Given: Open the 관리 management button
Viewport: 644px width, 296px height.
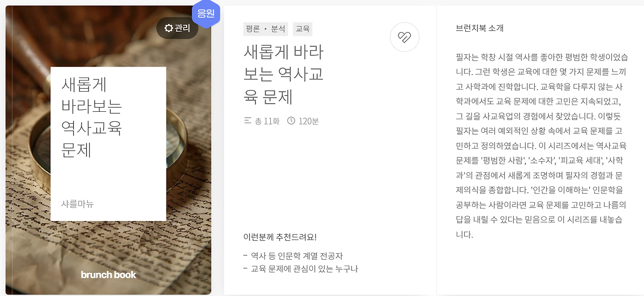Looking at the screenshot, I should [177, 28].
